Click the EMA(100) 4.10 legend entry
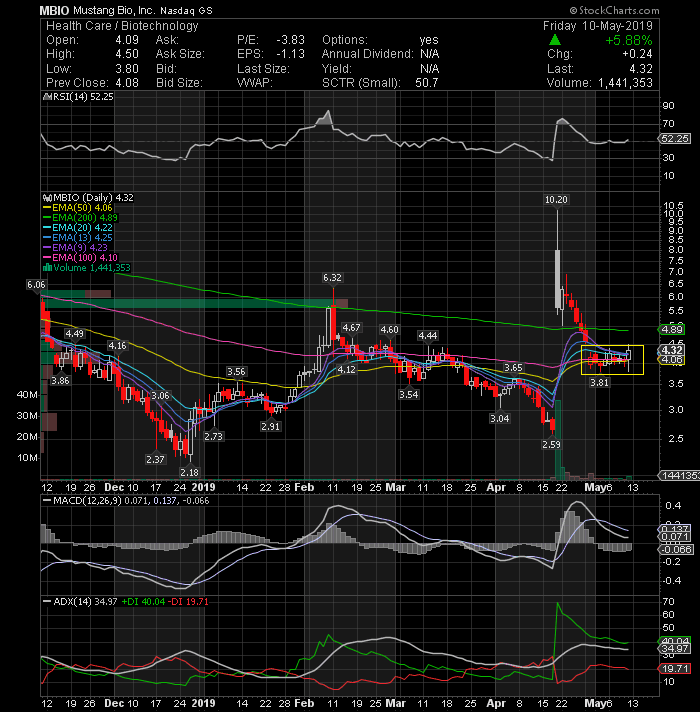The height and width of the screenshot is (712, 700). [x=80, y=257]
